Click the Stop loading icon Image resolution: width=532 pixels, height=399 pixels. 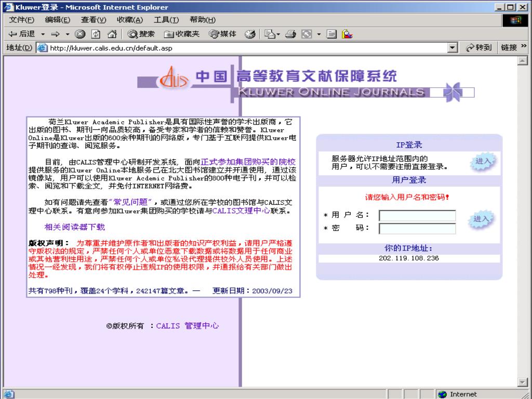[79, 34]
